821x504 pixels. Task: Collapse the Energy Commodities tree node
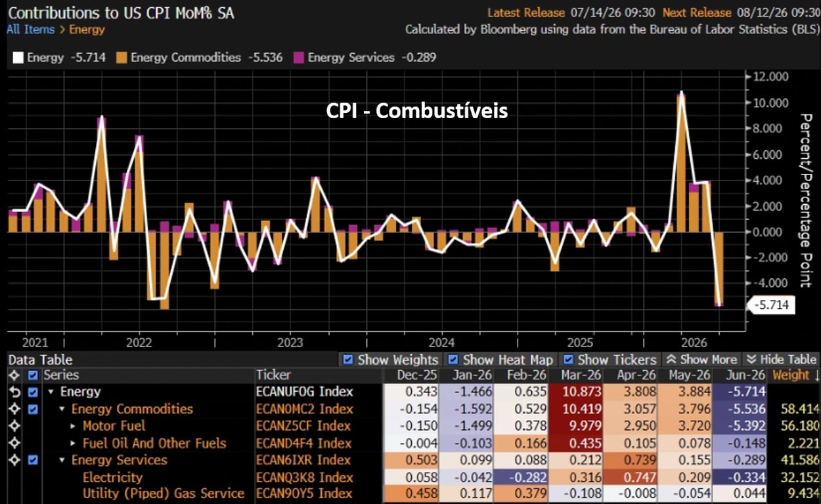click(62, 409)
